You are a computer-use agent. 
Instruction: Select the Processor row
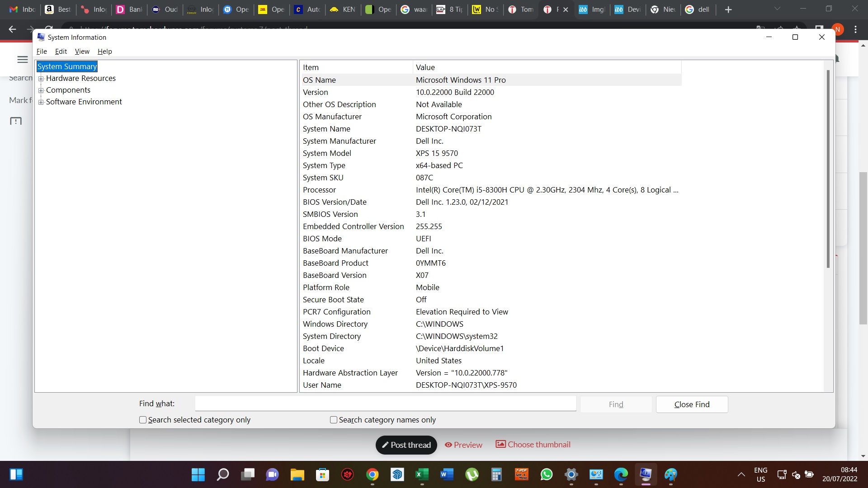pos(491,190)
